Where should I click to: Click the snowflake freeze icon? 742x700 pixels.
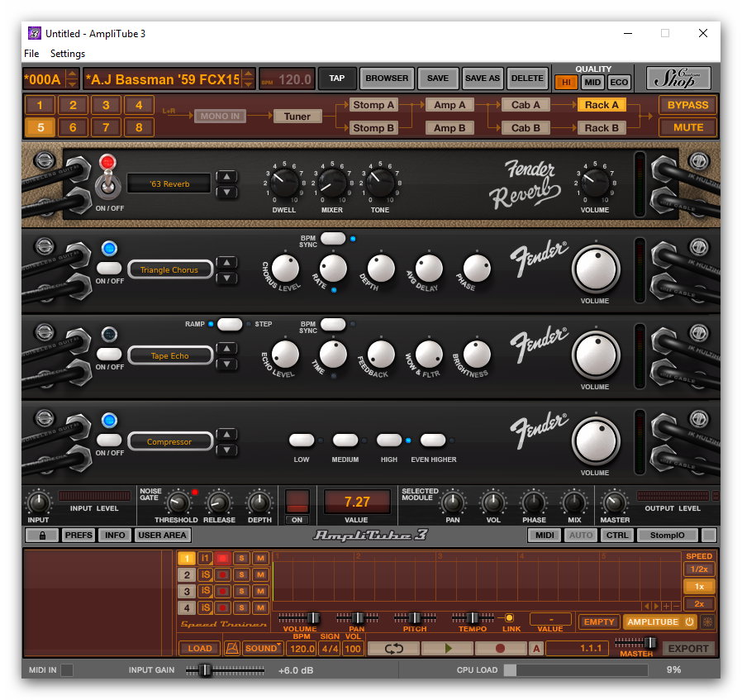pyautogui.click(x=707, y=622)
